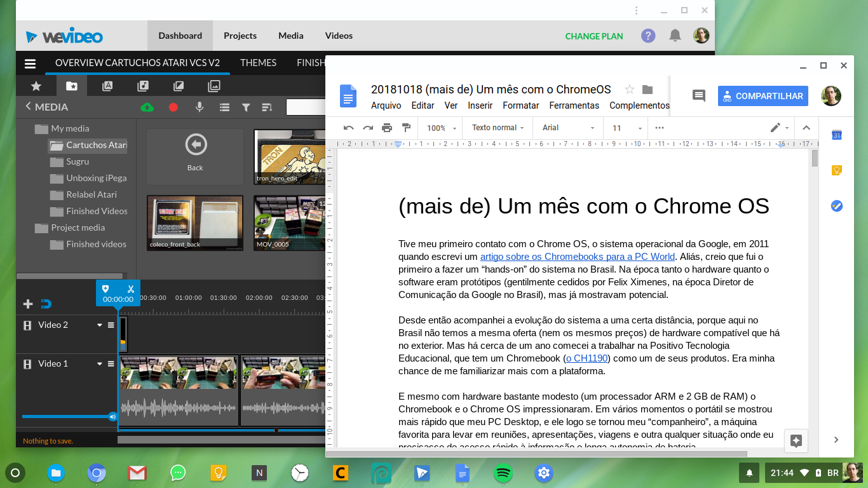
Task: Open the Relabel Atari folder
Action: click(x=84, y=194)
